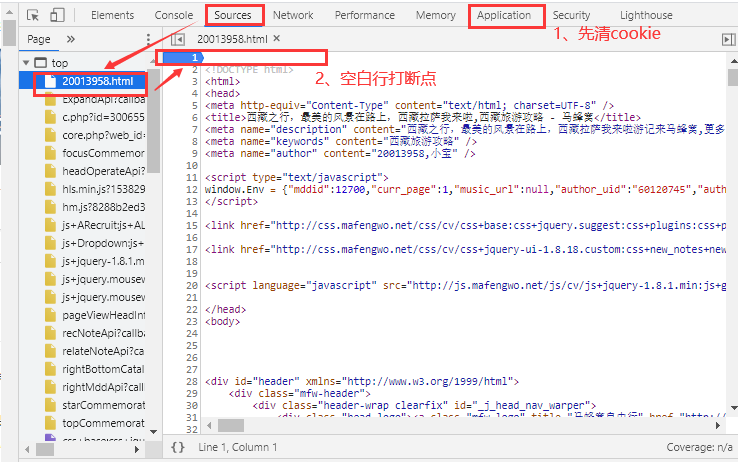
Task: Click the Line 1, Column 1 status
Action: click(238, 447)
